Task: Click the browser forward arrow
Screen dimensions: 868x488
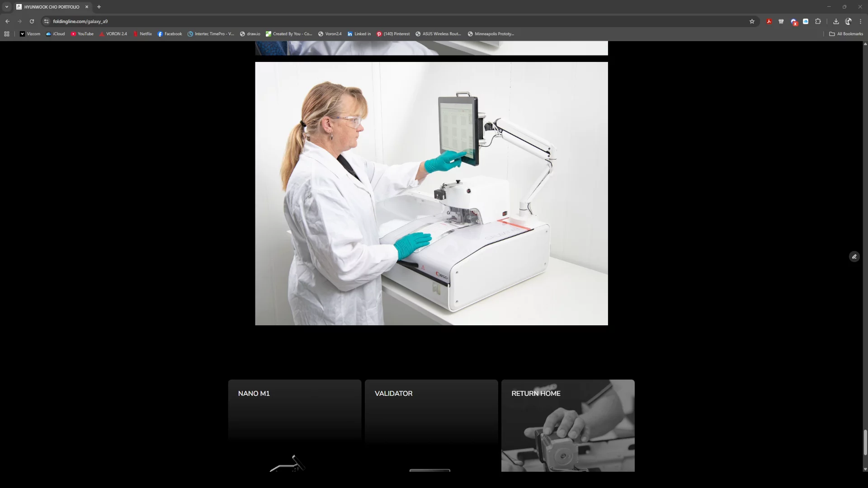Action: click(19, 21)
